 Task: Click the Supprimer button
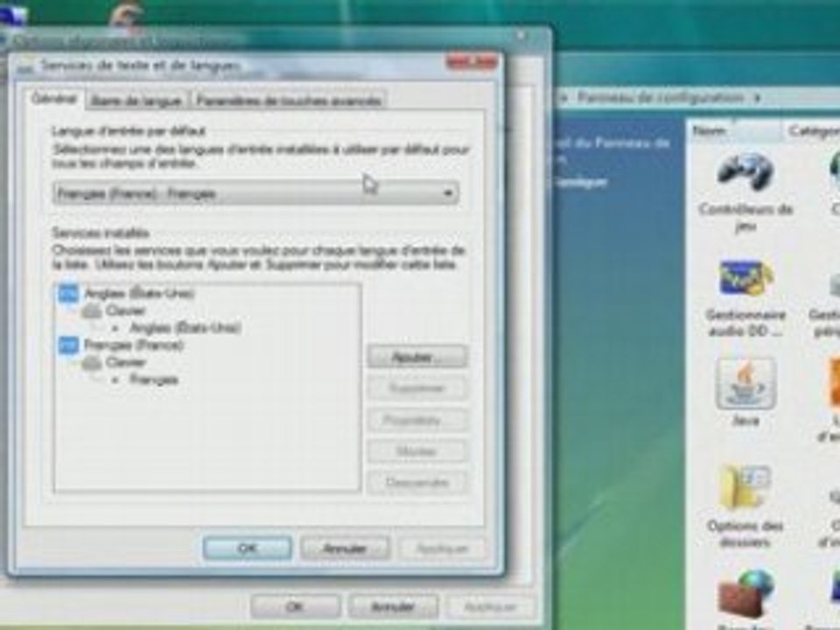click(x=417, y=388)
